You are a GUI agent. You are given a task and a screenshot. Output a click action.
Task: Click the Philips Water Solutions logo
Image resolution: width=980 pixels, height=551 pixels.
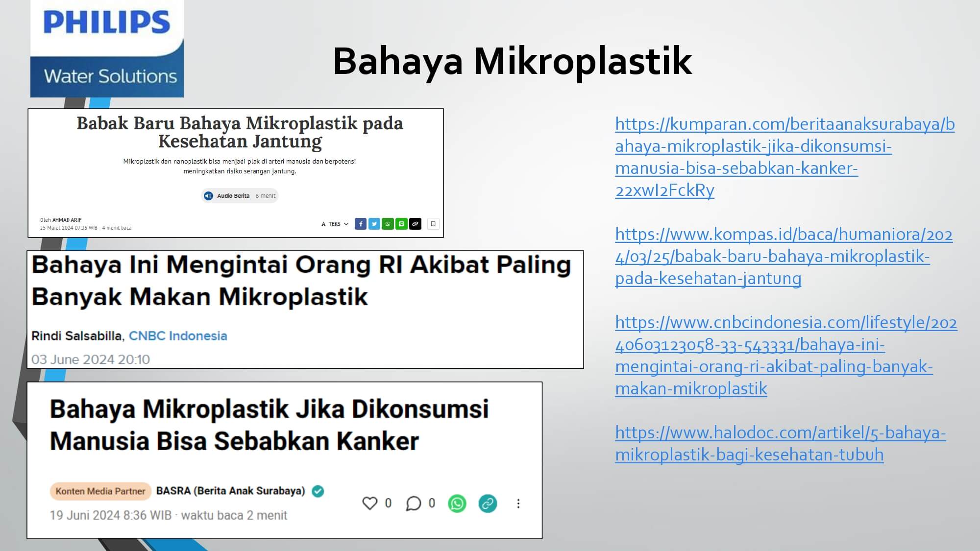[x=107, y=48]
